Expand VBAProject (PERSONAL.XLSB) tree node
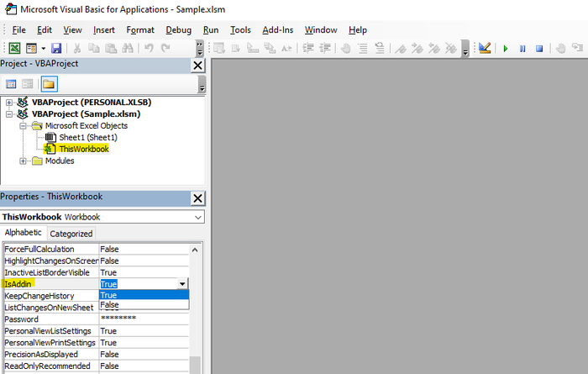 coord(9,103)
